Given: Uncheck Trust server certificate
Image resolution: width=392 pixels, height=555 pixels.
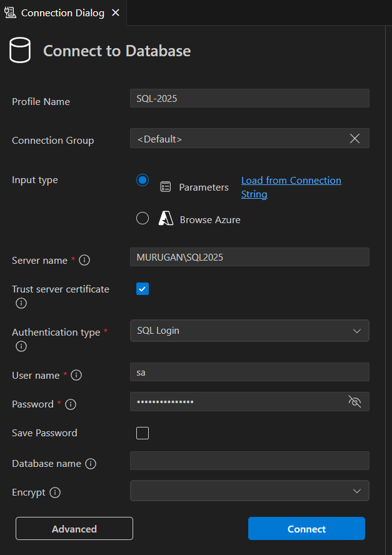Looking at the screenshot, I should (142, 289).
